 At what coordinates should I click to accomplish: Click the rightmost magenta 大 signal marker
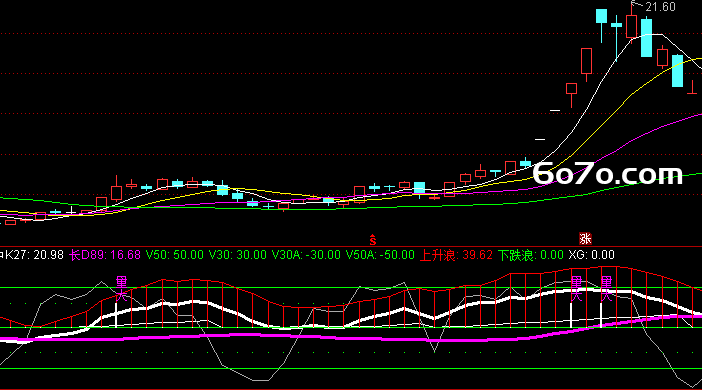point(606,289)
